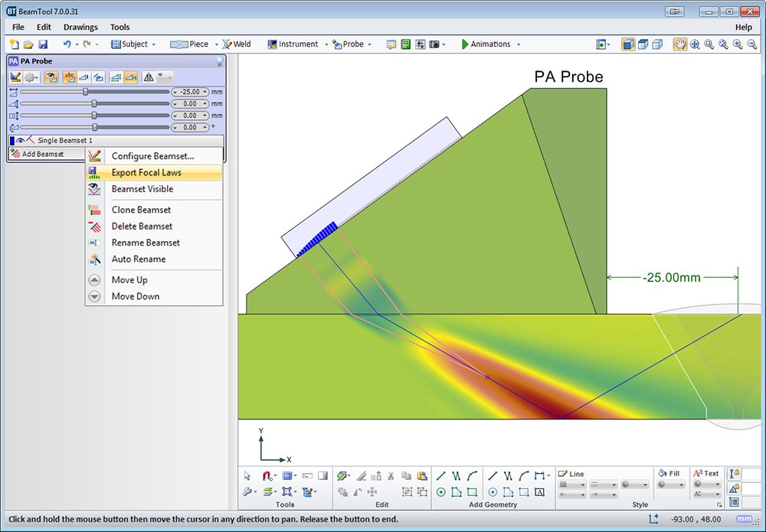Choose Export Focal Laws from context menu
This screenshot has height=532, width=766.
[154, 173]
